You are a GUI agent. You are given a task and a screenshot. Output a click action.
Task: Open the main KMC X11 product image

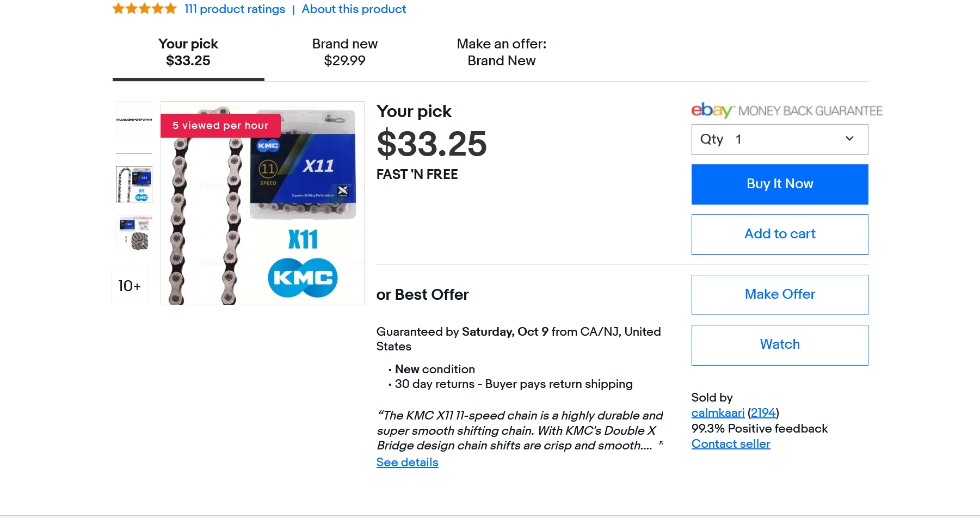(x=262, y=203)
